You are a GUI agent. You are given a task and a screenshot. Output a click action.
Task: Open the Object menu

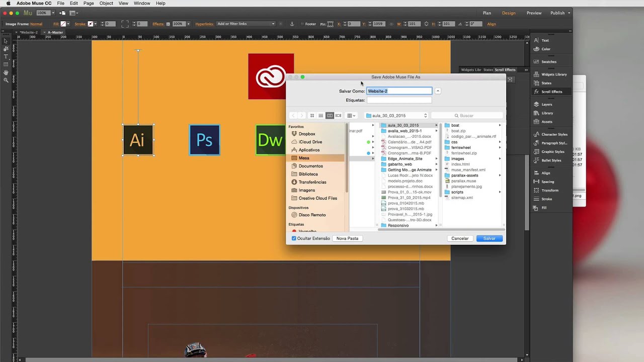[x=106, y=3]
